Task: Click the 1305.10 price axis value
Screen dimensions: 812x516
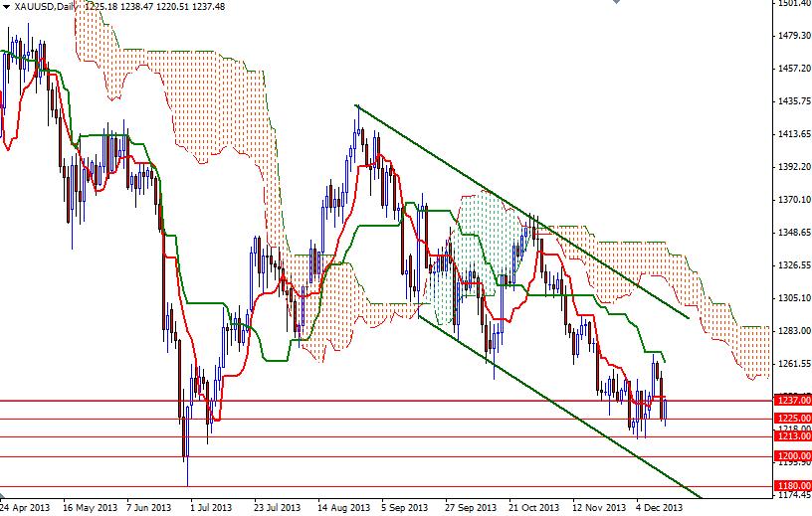Action: [x=794, y=298]
